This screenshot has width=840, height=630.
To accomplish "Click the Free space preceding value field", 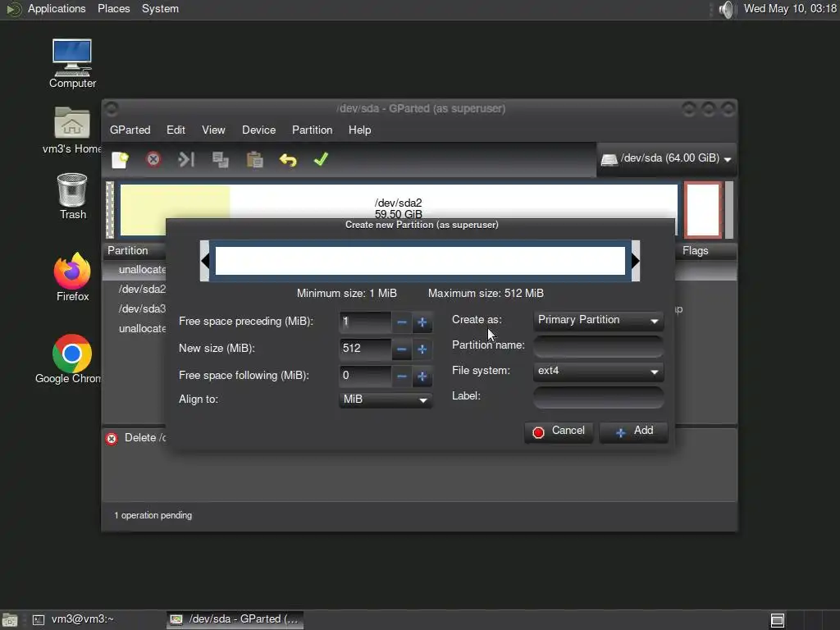I will click(x=365, y=322).
